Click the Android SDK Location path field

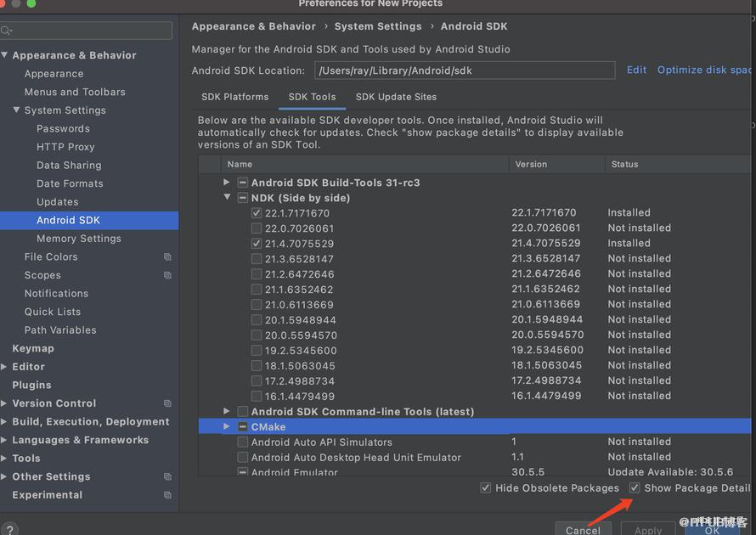[465, 70]
